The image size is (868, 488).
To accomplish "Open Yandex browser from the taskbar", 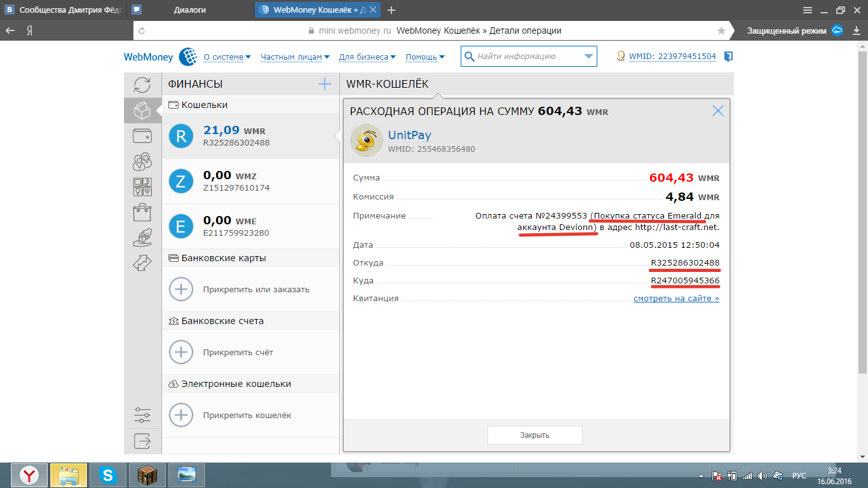I will (29, 475).
